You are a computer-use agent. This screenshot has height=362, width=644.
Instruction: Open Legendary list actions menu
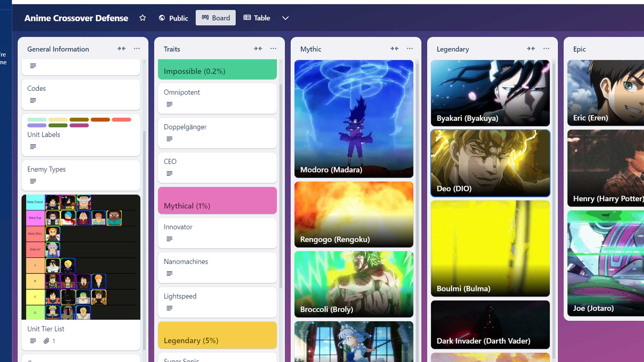(546, 49)
